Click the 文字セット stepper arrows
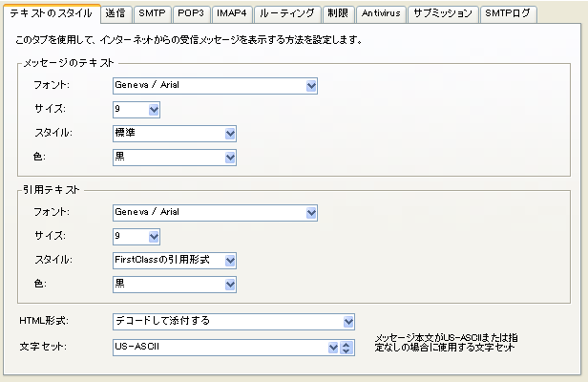 point(346,346)
